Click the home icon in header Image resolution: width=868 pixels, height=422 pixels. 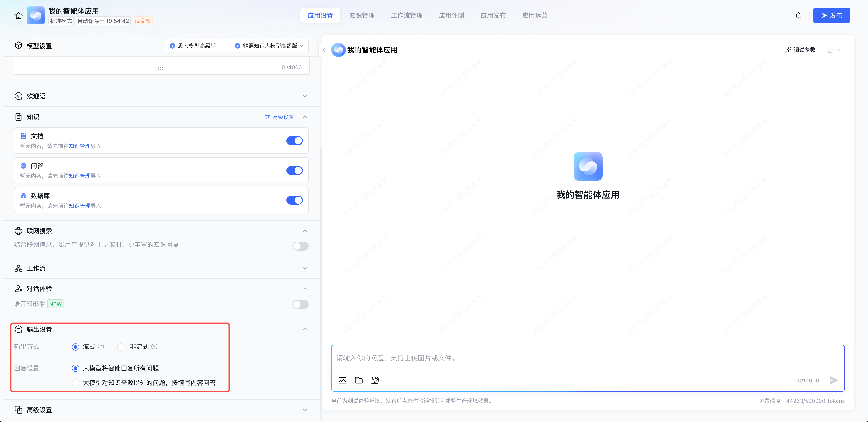(x=19, y=16)
